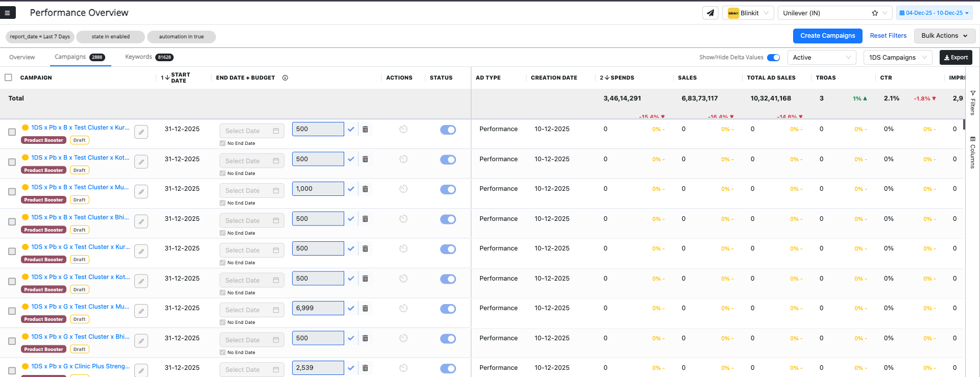The height and width of the screenshot is (377, 980).
Task: Open the Active status filter dropdown
Action: click(x=822, y=58)
